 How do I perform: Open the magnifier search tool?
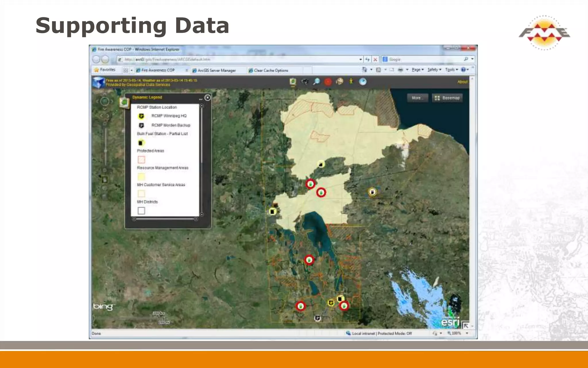pos(316,82)
